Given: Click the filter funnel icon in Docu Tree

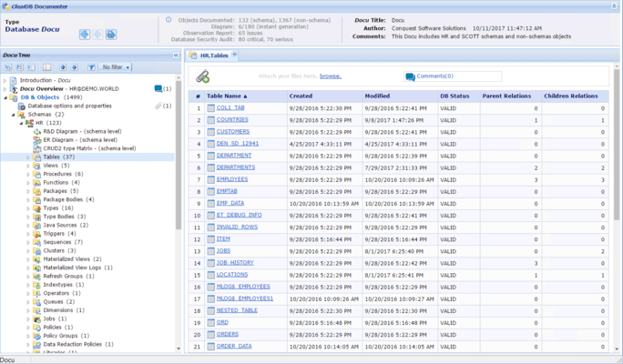Looking at the screenshot, I should coord(91,67).
